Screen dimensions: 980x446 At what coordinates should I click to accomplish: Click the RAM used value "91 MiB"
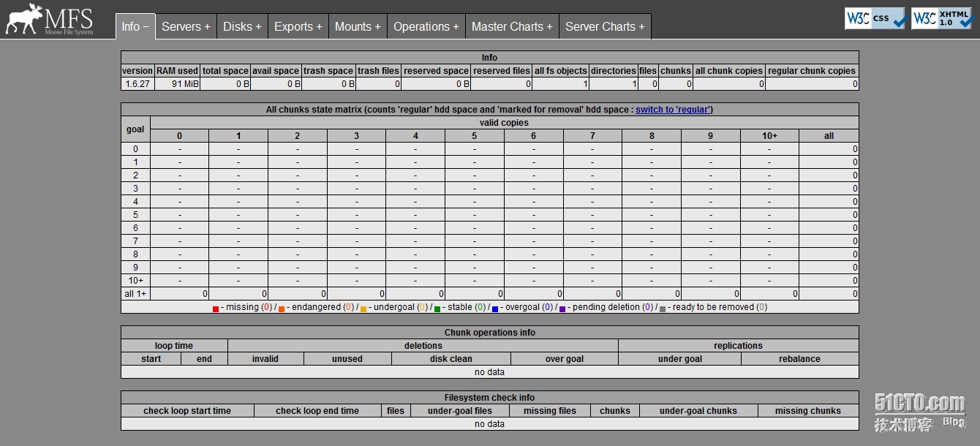pyautogui.click(x=186, y=84)
